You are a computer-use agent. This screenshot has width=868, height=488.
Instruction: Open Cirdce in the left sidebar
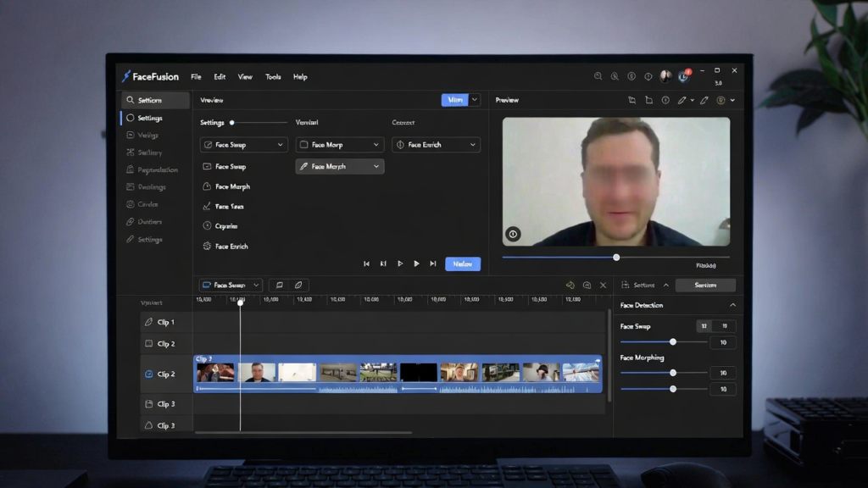click(x=142, y=204)
